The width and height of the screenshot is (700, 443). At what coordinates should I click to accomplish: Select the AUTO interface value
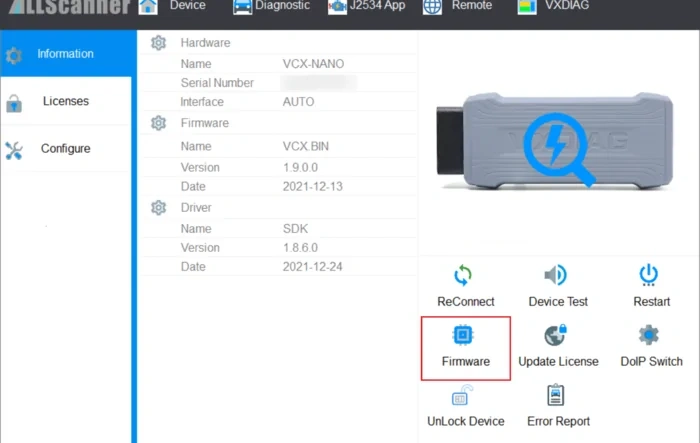tap(298, 102)
